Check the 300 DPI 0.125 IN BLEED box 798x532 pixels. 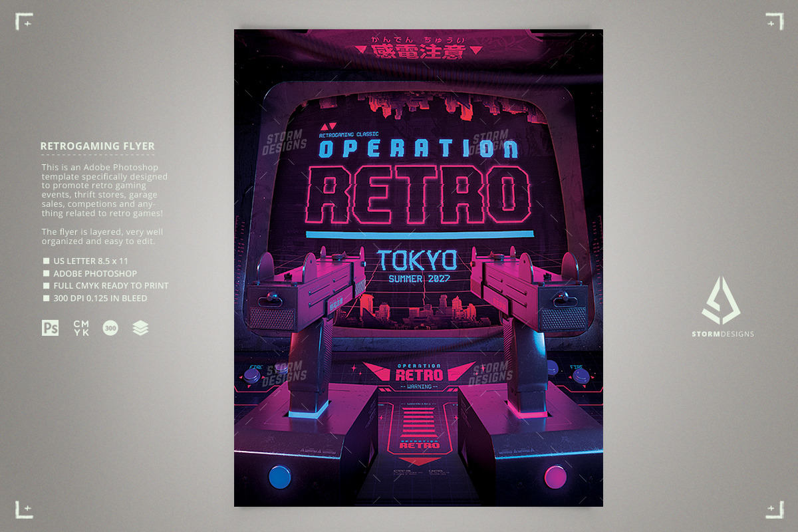(x=45, y=298)
